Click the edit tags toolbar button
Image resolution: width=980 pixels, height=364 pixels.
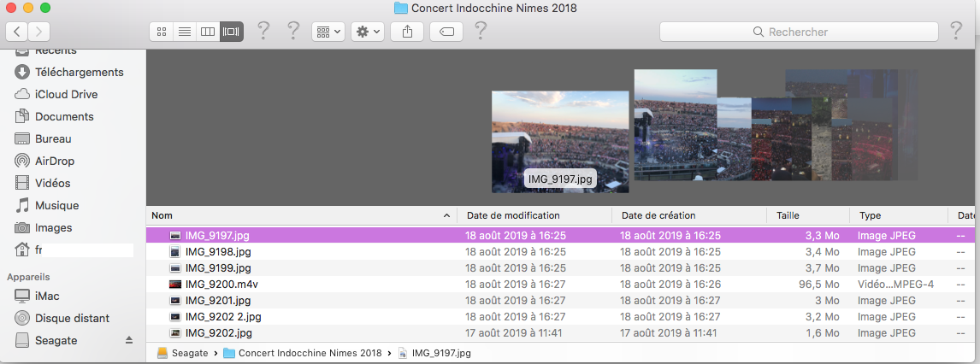tap(446, 32)
